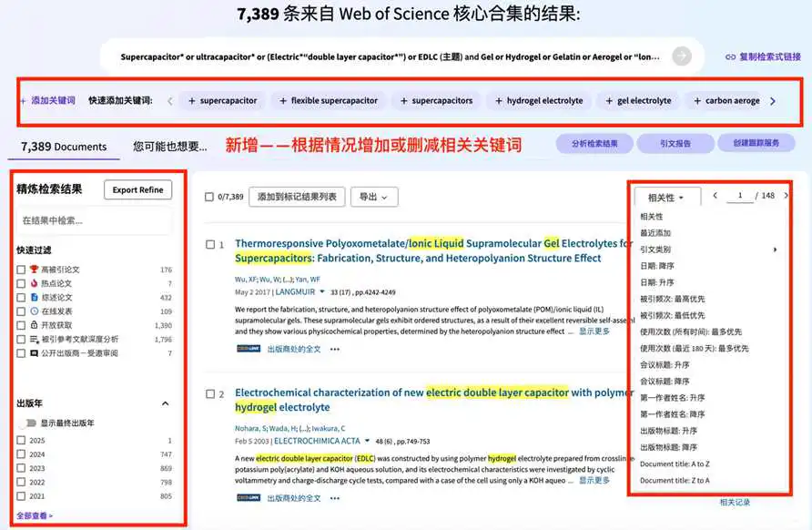Switch to the 您可能也想要 tab
This screenshot has height=530, width=812.
click(170, 146)
